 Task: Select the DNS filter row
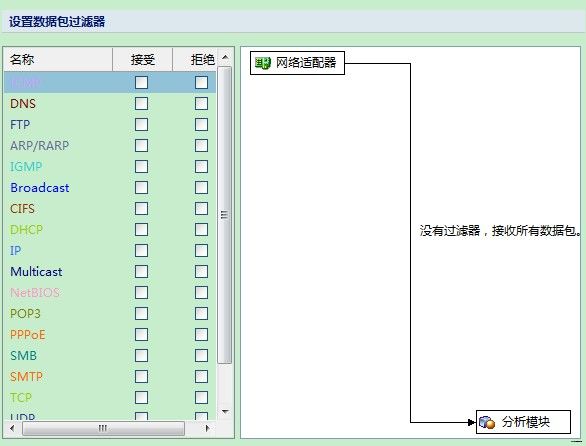click(110, 104)
